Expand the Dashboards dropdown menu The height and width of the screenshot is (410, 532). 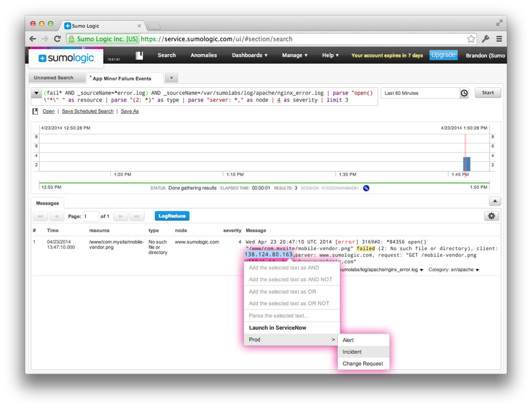coord(249,55)
